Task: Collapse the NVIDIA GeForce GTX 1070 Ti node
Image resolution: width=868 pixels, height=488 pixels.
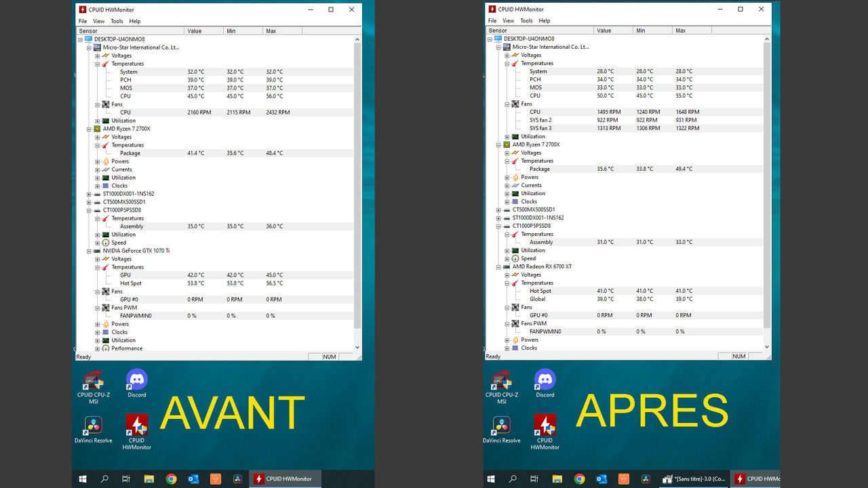Action: [x=89, y=251]
